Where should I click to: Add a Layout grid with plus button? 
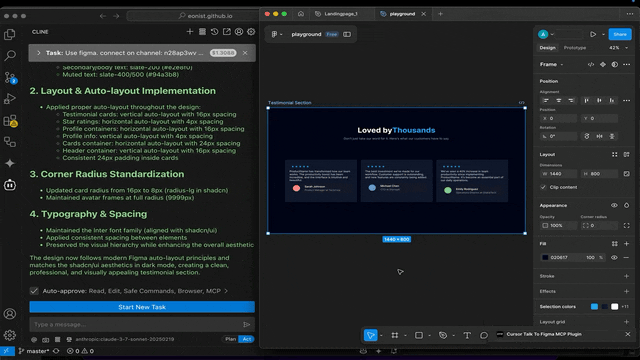[x=627, y=322]
